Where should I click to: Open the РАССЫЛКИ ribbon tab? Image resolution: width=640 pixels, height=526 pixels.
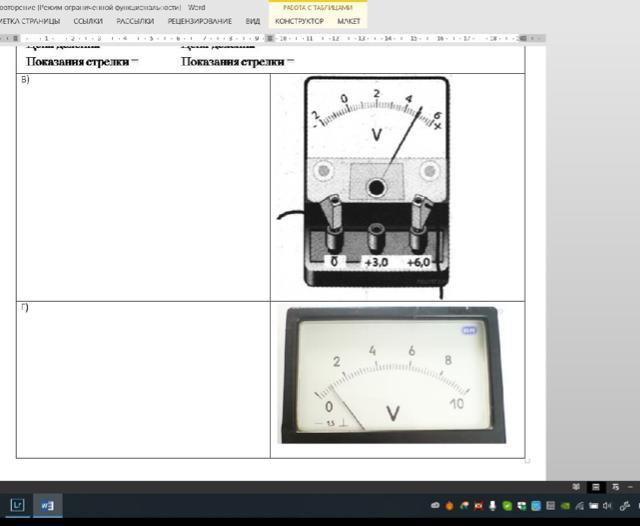point(135,20)
